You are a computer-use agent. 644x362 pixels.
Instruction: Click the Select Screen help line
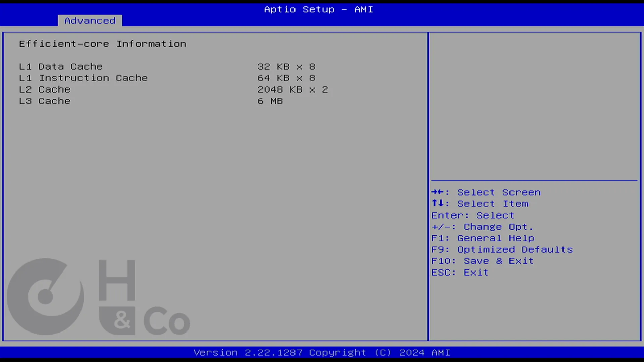click(x=486, y=192)
